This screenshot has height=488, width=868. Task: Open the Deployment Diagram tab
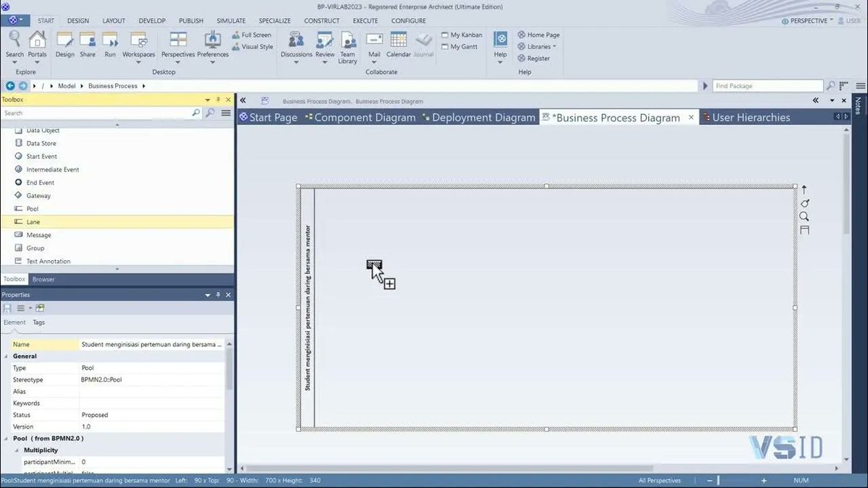click(x=482, y=116)
